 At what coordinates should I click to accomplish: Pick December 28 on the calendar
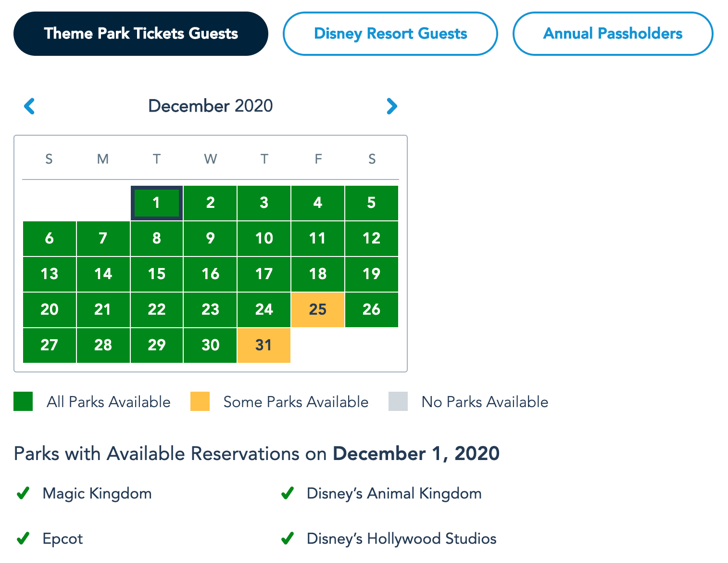coord(103,345)
